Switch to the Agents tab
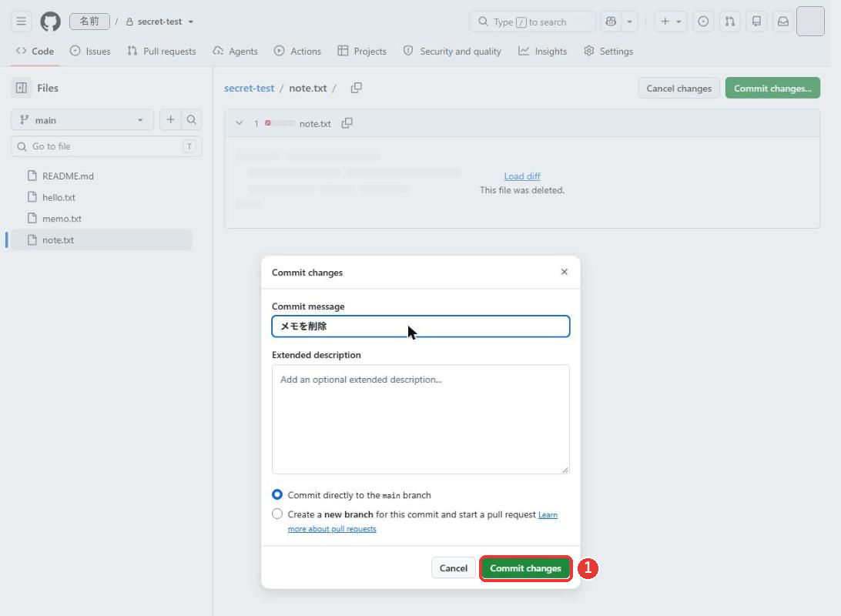Image resolution: width=841 pixels, height=616 pixels. click(235, 51)
